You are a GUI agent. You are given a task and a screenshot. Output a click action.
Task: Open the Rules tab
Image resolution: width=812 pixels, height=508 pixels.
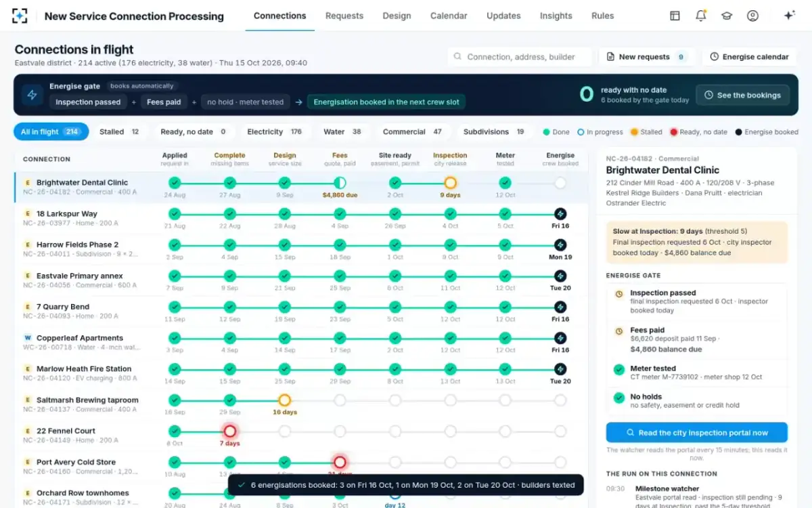[x=603, y=16]
